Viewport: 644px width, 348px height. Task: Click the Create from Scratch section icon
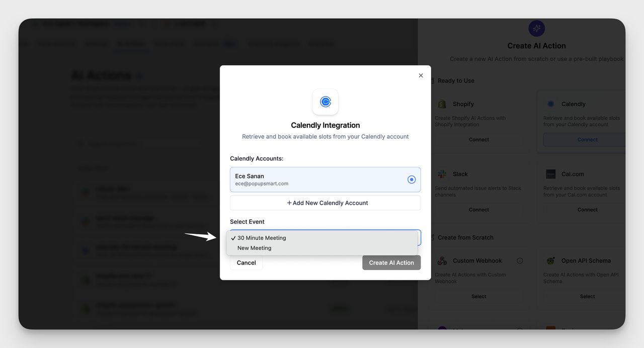(x=431, y=237)
